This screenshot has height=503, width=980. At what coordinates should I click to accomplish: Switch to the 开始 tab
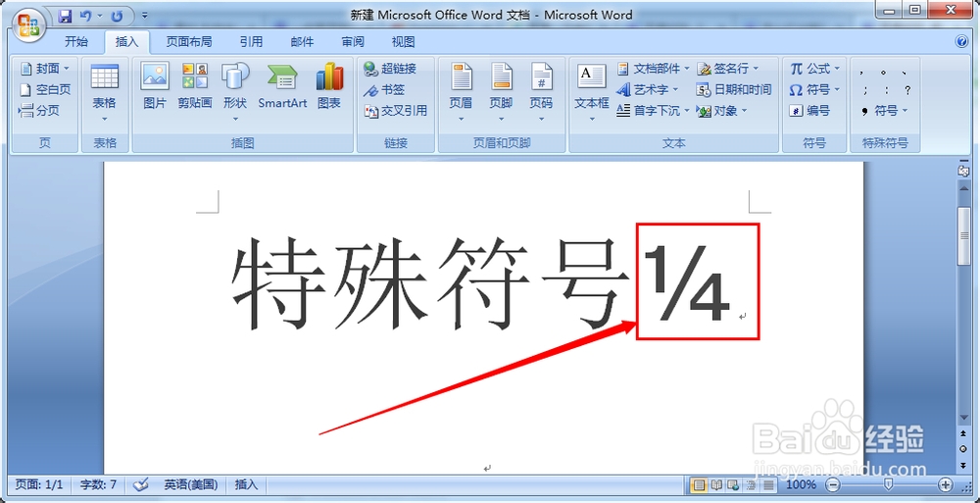(76, 42)
